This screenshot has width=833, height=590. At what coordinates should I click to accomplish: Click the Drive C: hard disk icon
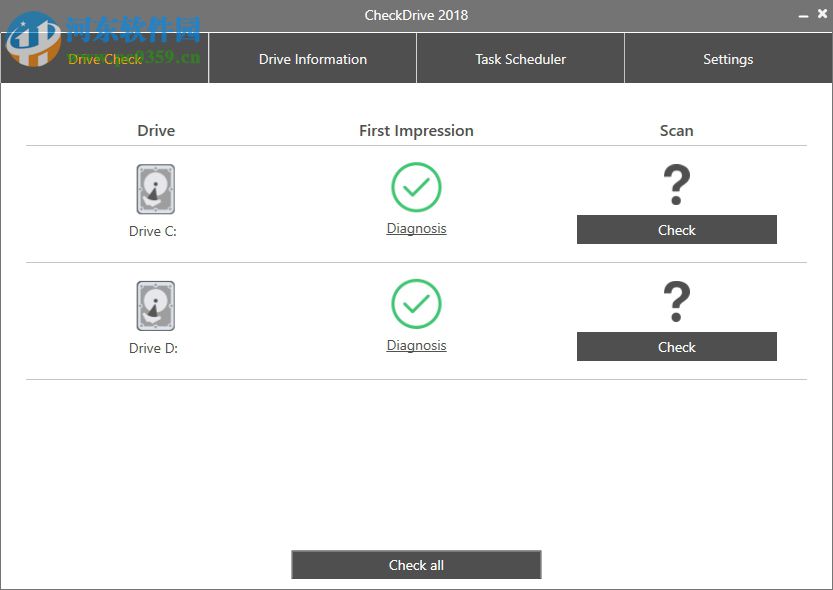[154, 188]
